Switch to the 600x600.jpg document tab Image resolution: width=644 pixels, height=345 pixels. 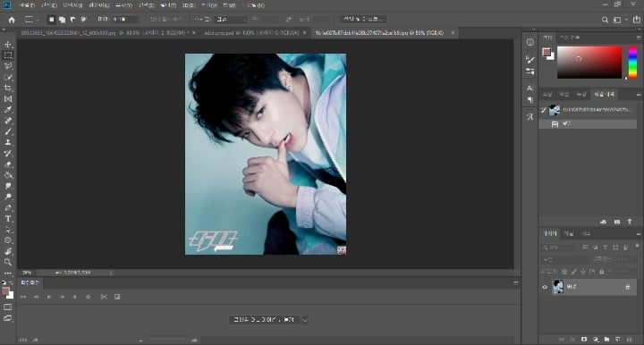click(x=105, y=33)
